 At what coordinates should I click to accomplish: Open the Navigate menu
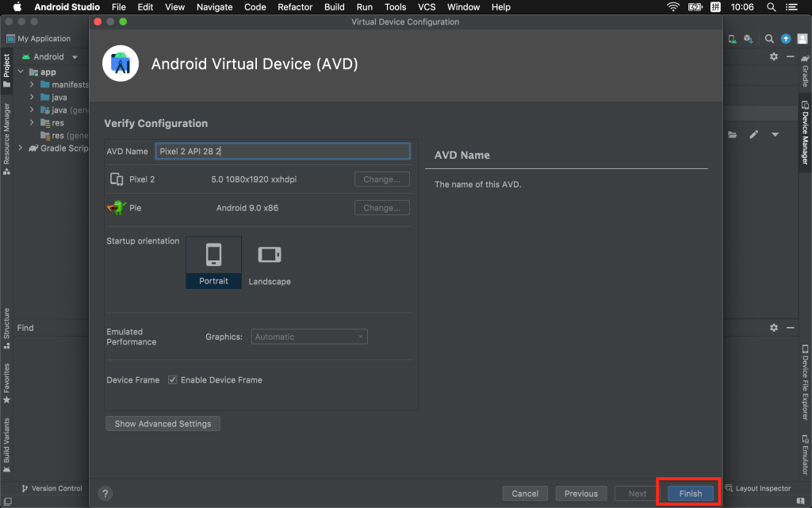point(214,7)
